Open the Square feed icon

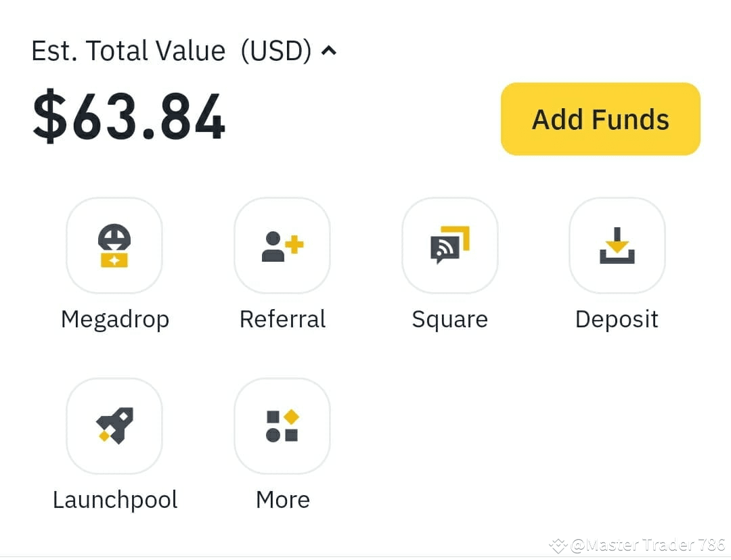[x=450, y=246]
